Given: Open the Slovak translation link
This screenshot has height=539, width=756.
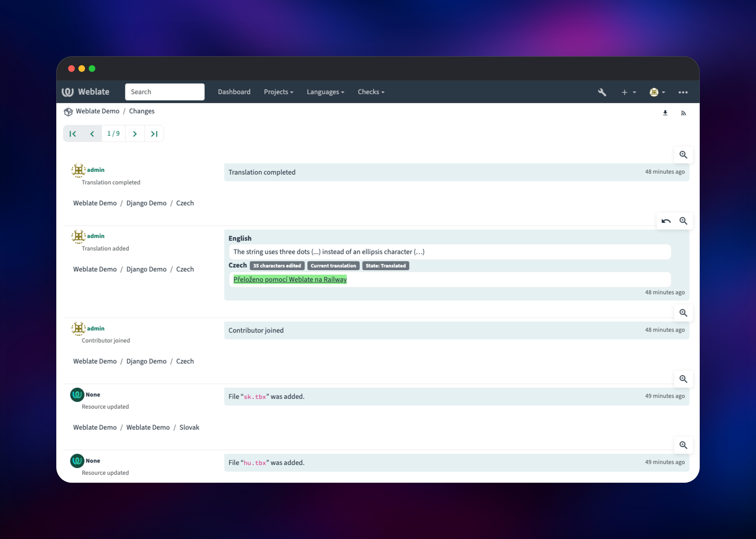Looking at the screenshot, I should (x=189, y=428).
